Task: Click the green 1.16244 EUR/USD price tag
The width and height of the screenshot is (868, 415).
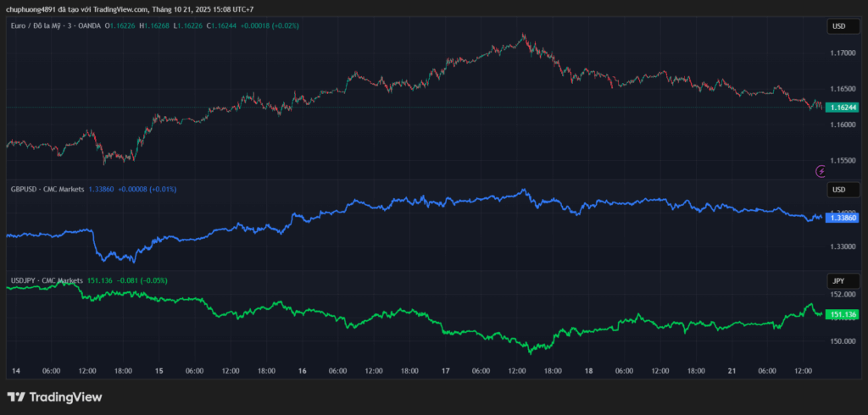Action: (x=843, y=108)
